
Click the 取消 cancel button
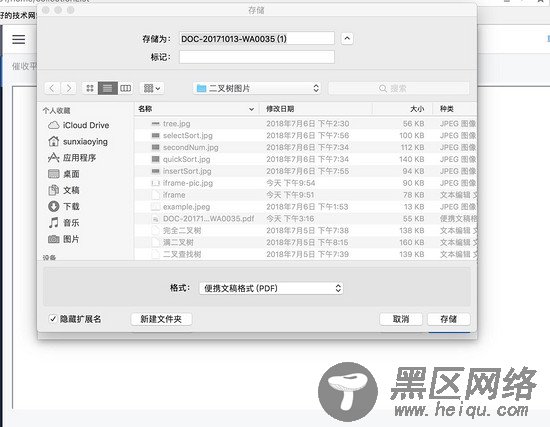tap(401, 319)
